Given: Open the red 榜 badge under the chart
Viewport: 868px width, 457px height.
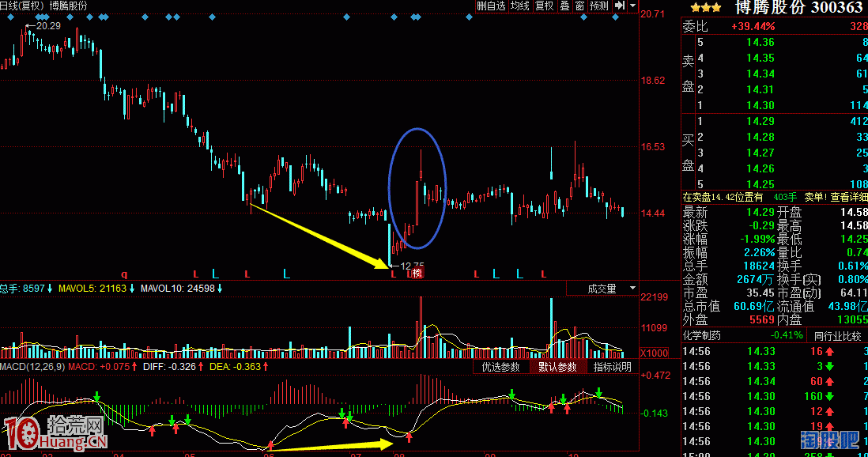Looking at the screenshot, I should pyautogui.click(x=417, y=273).
